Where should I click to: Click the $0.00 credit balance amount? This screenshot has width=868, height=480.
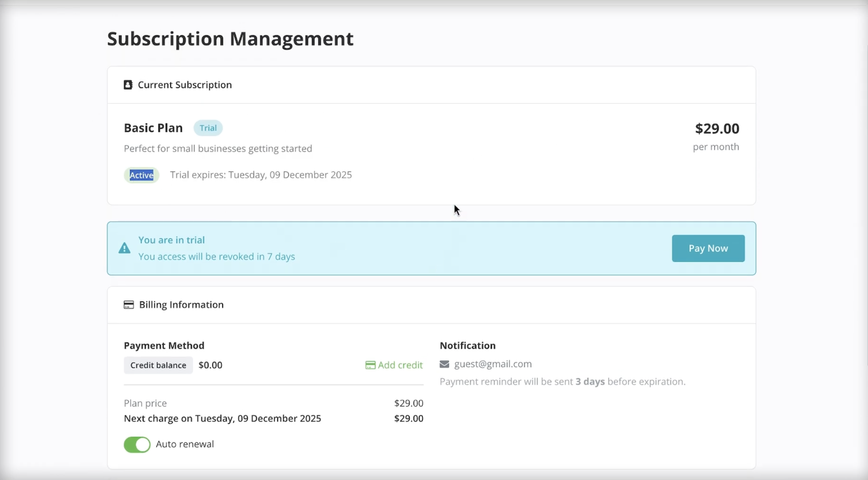(210, 365)
